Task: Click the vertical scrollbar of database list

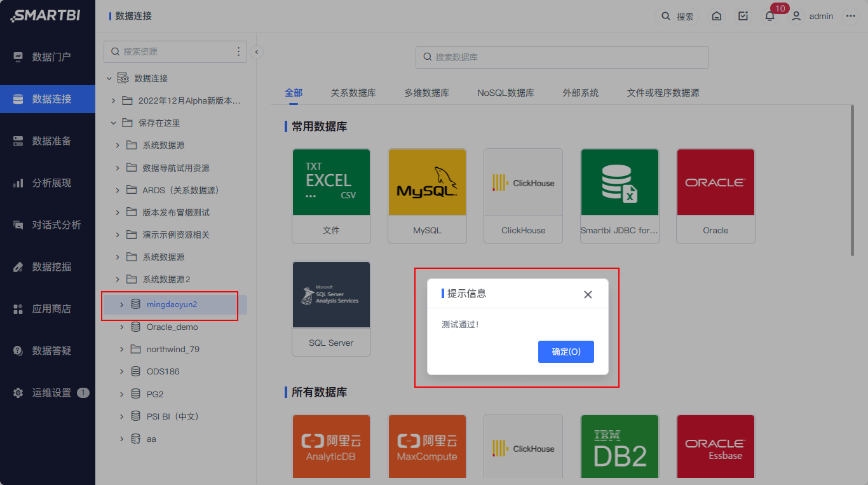Action: [x=851, y=181]
